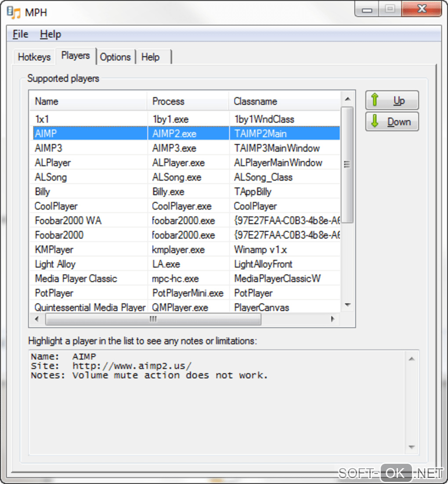This screenshot has width=448, height=484.
Task: Open the Help tab
Action: pos(153,57)
